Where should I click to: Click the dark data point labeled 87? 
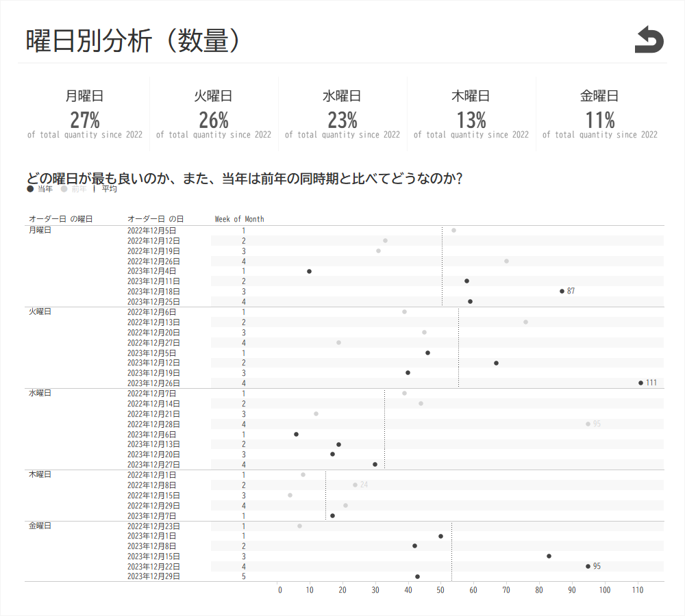pos(562,291)
